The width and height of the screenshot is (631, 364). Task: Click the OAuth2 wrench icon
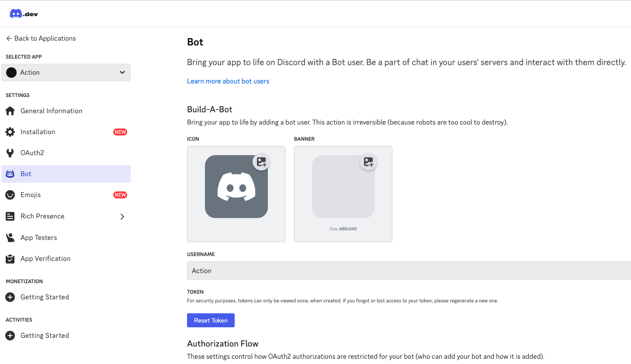pos(10,153)
